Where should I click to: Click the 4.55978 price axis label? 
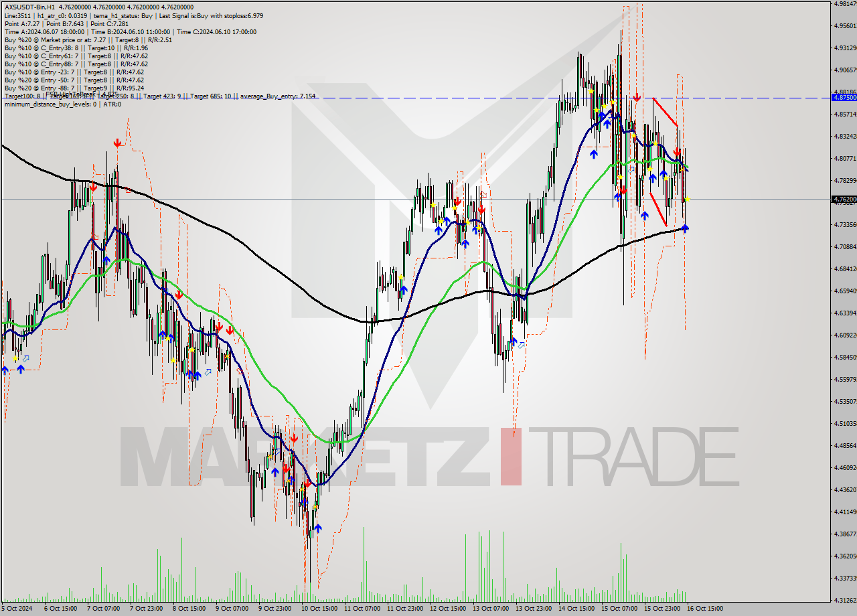844,379
